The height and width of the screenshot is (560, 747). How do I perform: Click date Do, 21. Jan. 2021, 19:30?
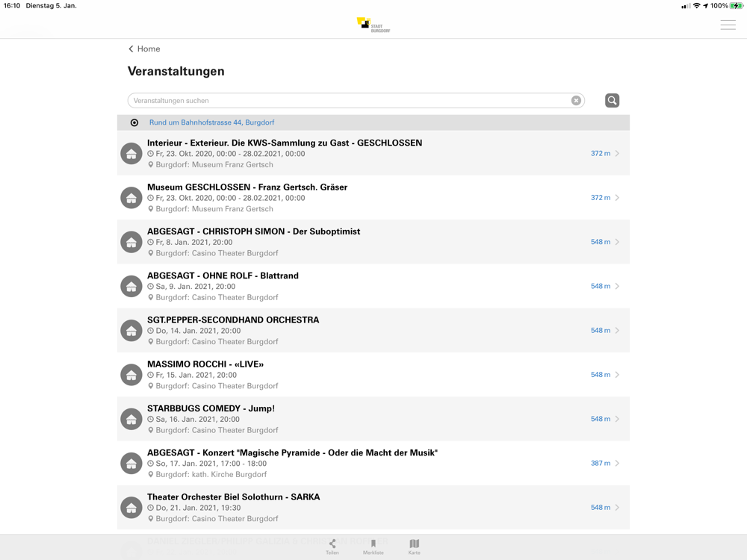[198, 508]
